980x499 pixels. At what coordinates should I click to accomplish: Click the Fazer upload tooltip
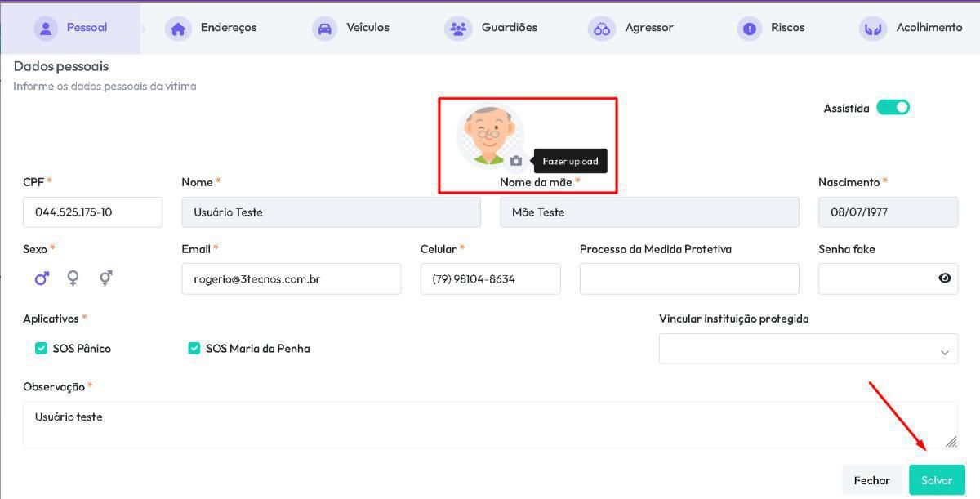click(x=570, y=161)
